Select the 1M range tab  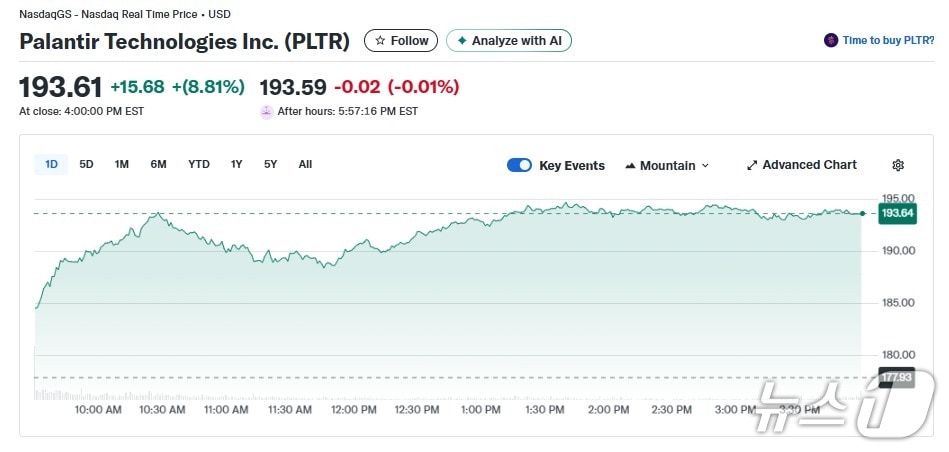(121, 164)
